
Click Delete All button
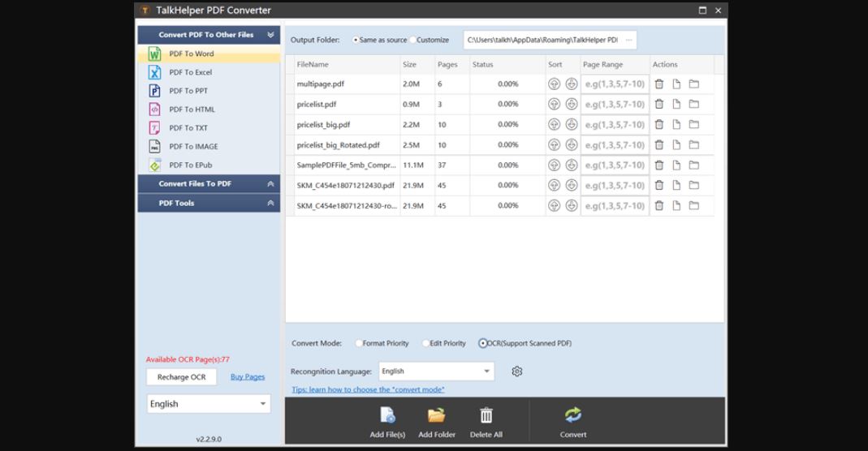tap(486, 423)
